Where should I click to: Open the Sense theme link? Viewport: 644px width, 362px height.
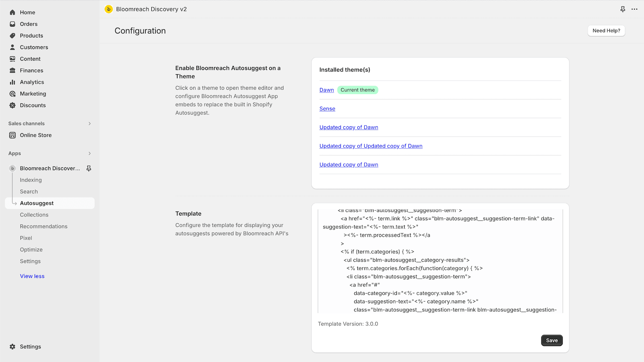[327, 109]
